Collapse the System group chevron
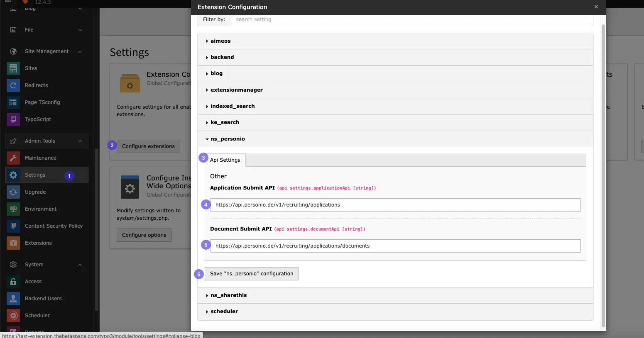644x338 pixels. pos(80,265)
